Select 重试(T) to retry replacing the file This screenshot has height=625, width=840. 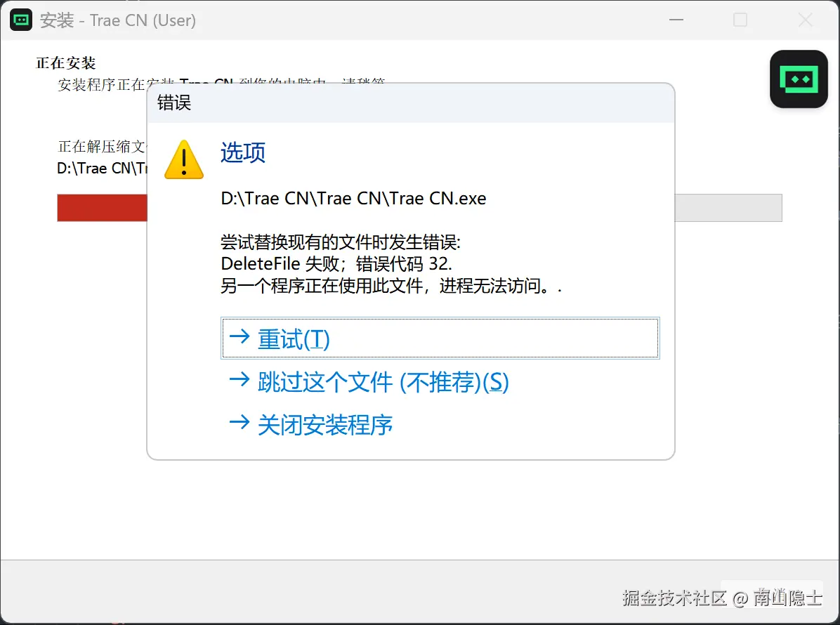point(294,338)
